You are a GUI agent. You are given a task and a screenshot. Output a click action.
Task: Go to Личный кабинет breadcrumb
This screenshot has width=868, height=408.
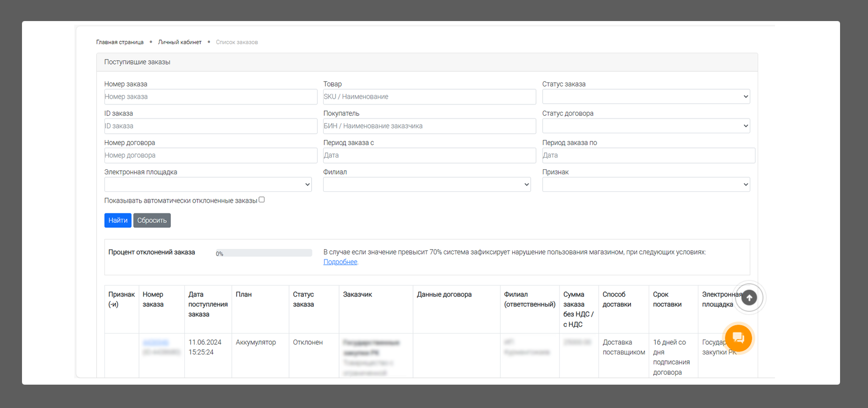point(180,42)
